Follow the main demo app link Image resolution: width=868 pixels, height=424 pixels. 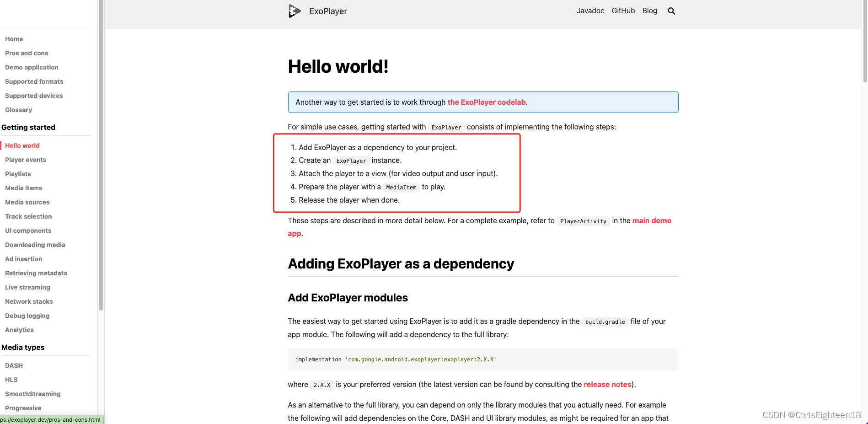[x=652, y=220]
